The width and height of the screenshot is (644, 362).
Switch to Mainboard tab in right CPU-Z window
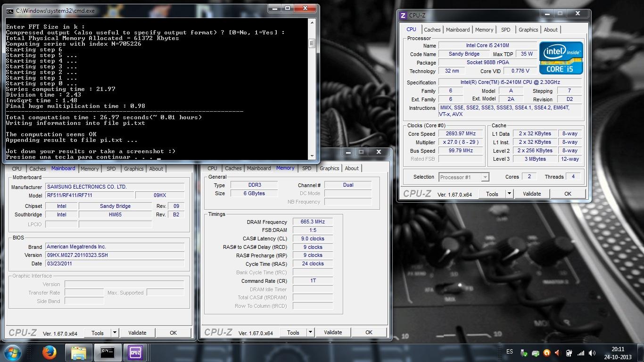458,30
